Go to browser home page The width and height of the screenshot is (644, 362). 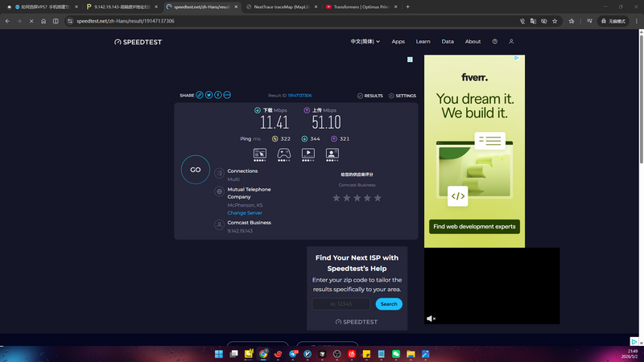[43, 21]
